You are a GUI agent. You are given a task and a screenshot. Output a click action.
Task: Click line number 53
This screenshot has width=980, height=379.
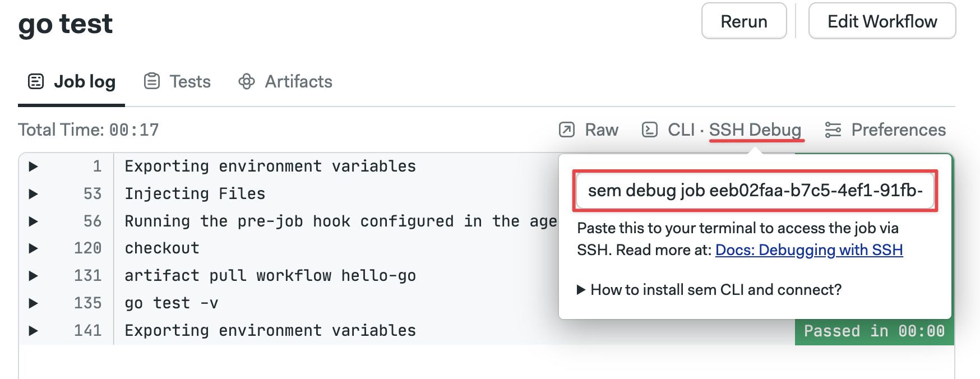(93, 194)
